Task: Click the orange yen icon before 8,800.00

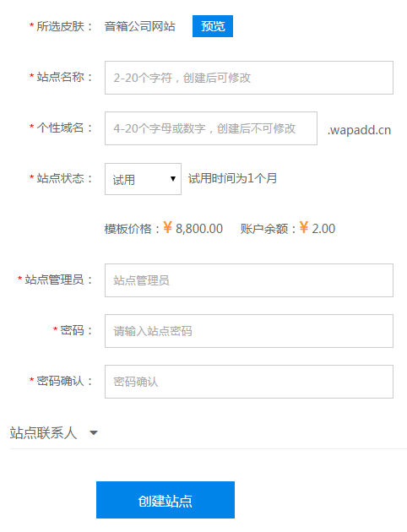Action: 167,227
